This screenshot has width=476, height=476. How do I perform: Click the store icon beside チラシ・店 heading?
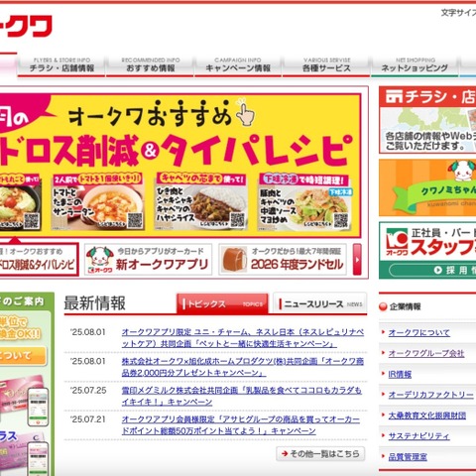click(x=394, y=97)
